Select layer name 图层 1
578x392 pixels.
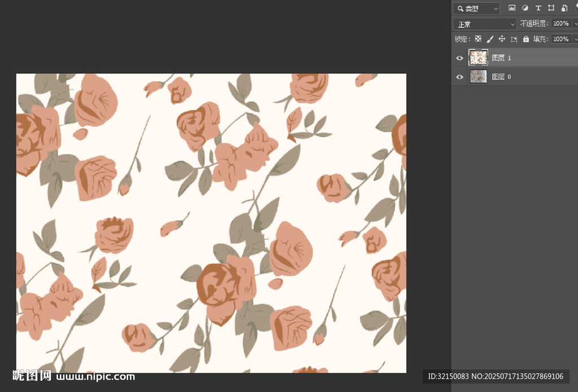point(501,58)
